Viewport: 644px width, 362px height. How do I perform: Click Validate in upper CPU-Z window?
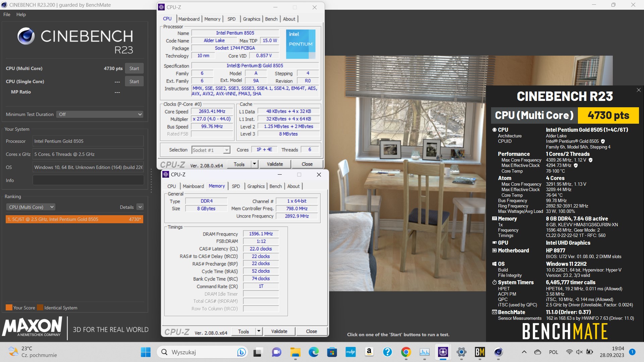(x=275, y=164)
